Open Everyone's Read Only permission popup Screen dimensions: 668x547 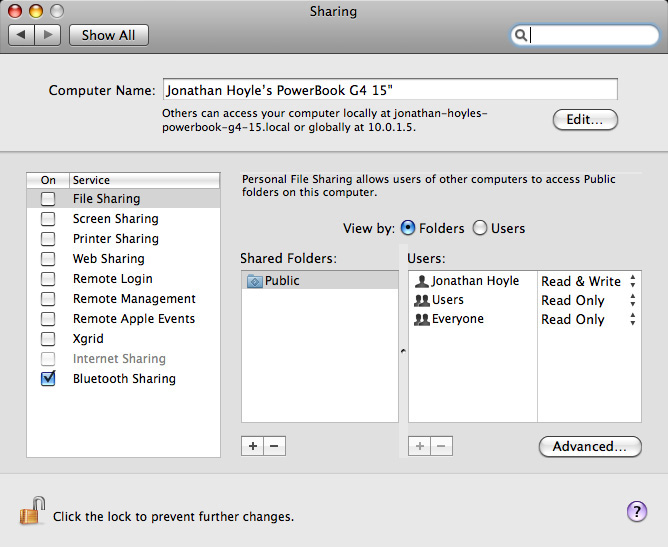coord(589,319)
